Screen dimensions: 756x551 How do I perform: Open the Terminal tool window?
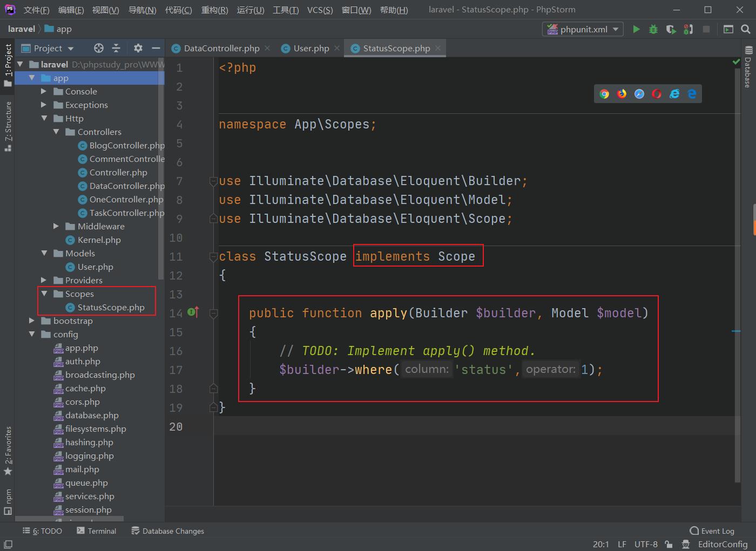tap(97, 531)
